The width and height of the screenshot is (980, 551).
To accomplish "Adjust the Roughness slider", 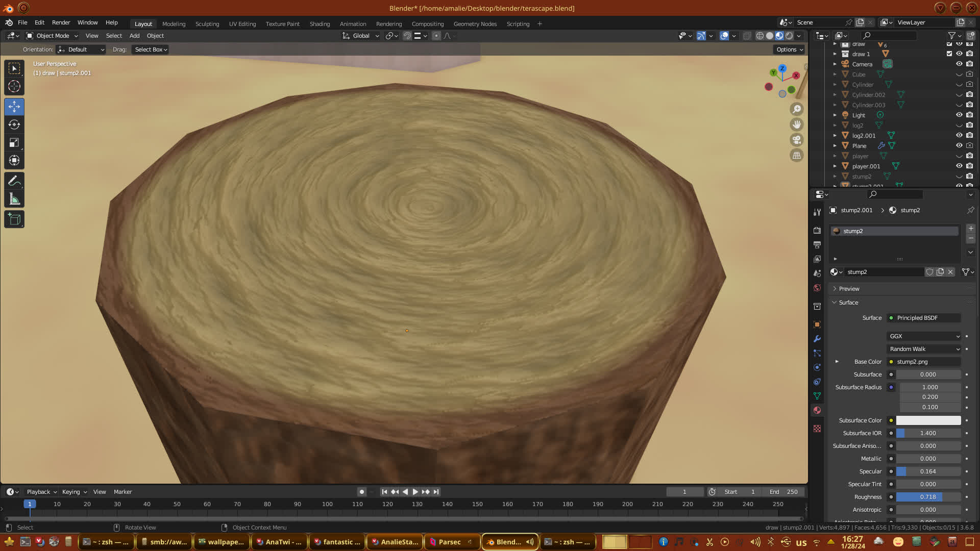I will click(928, 497).
